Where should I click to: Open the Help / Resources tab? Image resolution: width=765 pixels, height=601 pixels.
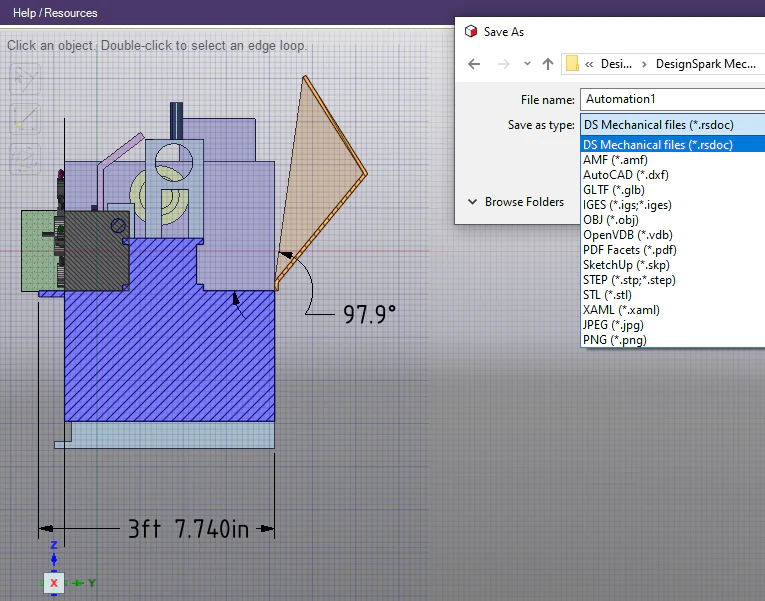(x=55, y=13)
